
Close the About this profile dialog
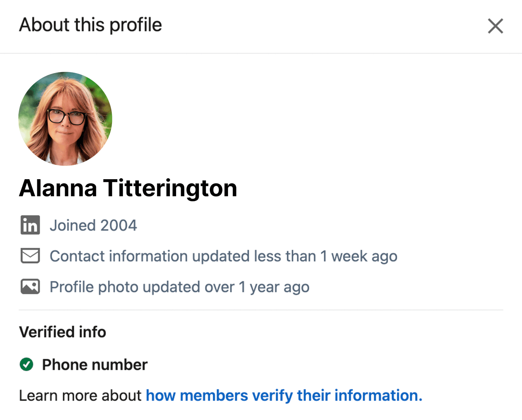point(495,26)
